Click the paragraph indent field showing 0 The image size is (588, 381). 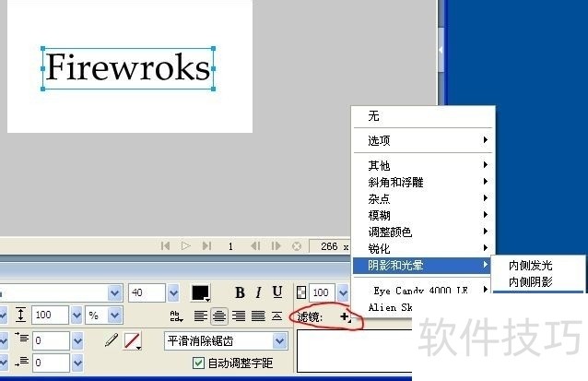(x=51, y=340)
